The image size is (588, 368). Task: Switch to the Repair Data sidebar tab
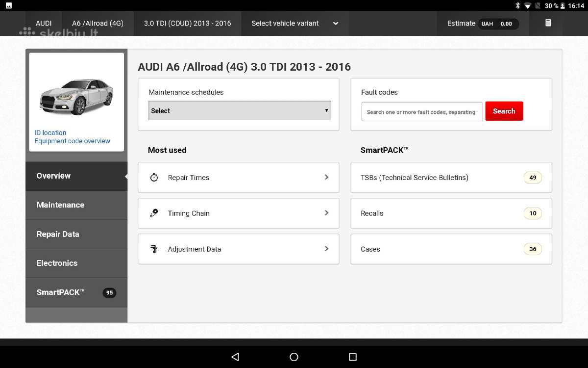(76, 234)
